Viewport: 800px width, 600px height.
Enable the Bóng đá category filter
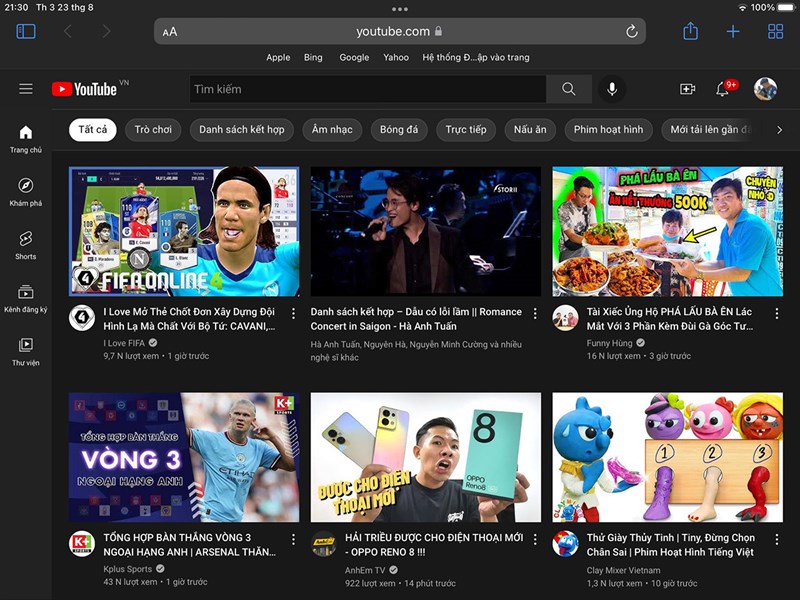click(400, 130)
